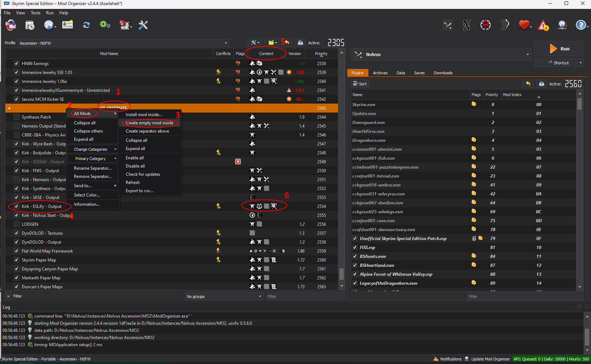Open the Profile dropdown Ascension - NSFW
591x364 pixels.
(123, 43)
